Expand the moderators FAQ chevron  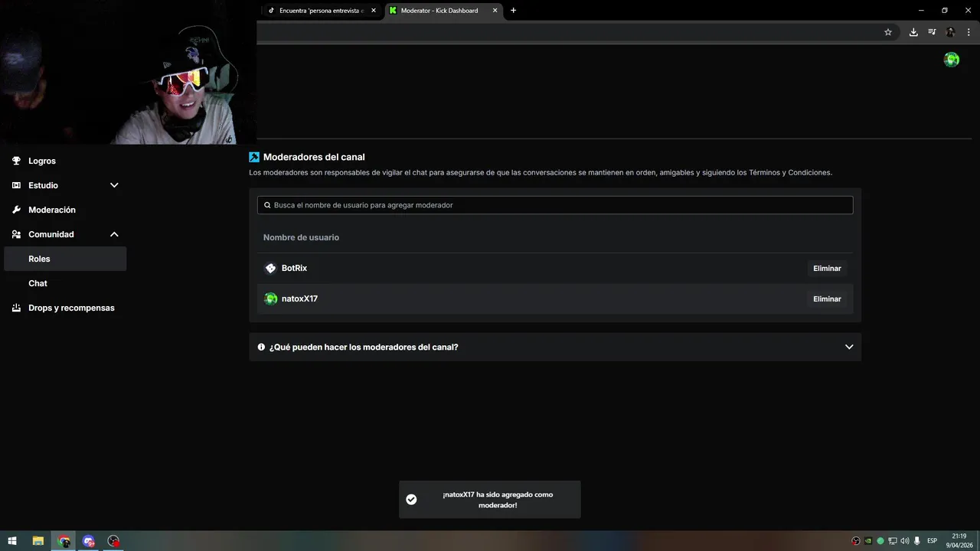[x=849, y=347]
